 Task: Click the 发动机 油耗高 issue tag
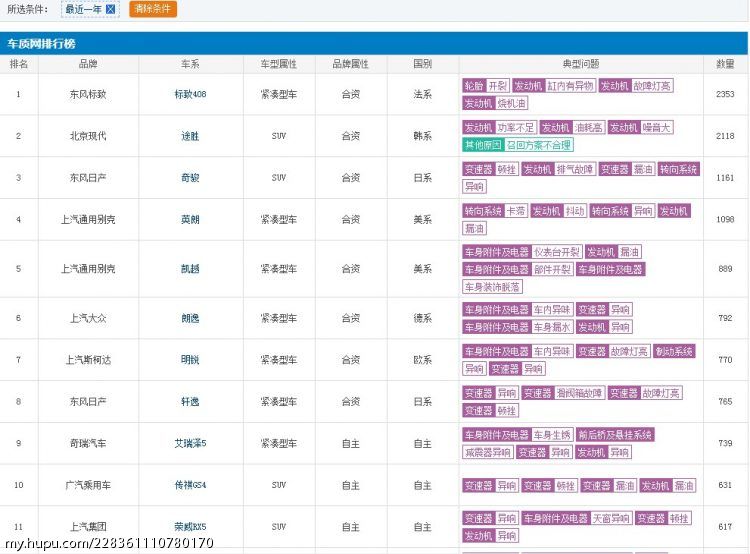pyautogui.click(x=572, y=127)
